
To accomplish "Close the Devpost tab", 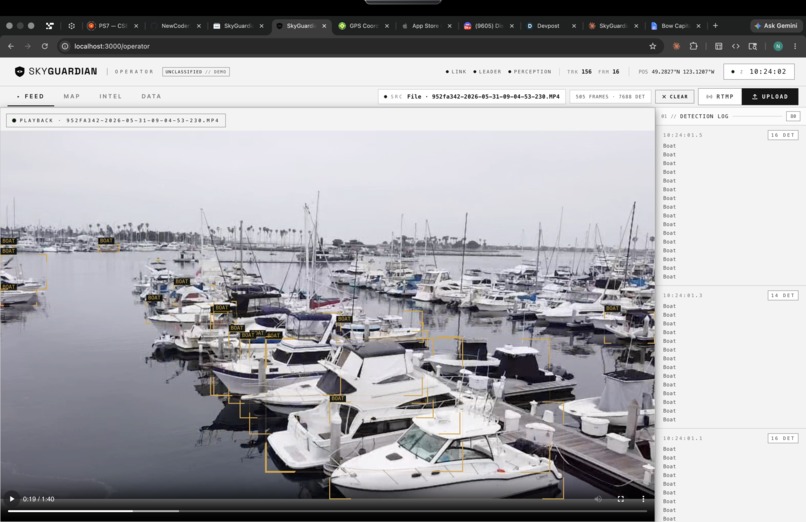I will click(574, 26).
